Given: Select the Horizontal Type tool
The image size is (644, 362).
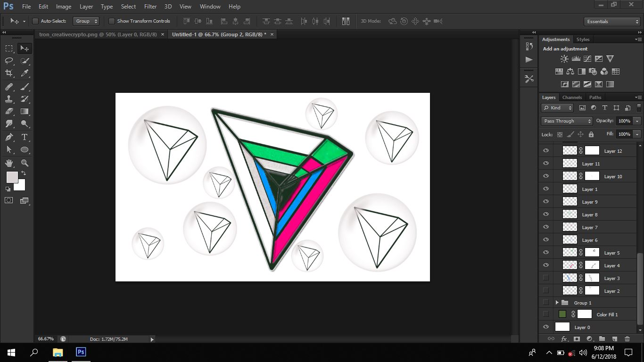Looking at the screenshot, I should [x=25, y=137].
